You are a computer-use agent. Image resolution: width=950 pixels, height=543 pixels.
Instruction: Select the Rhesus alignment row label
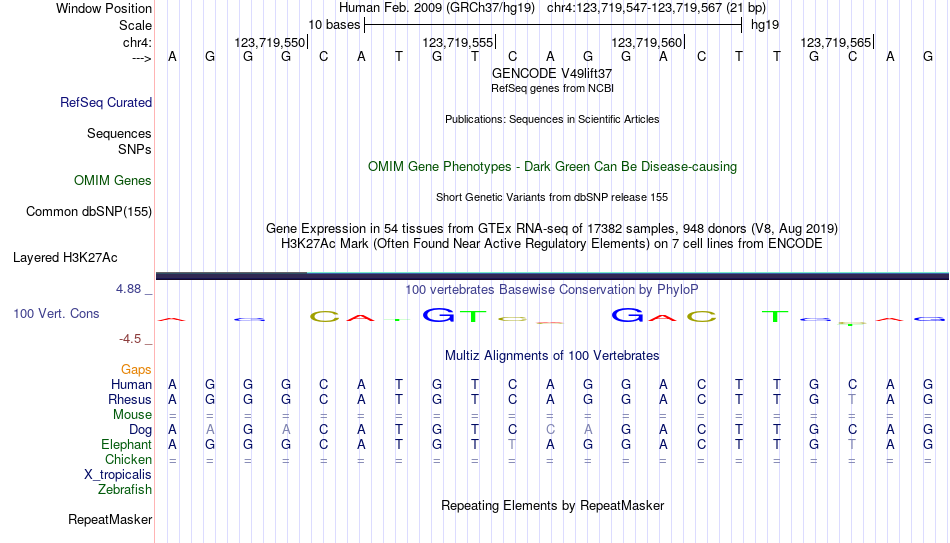click(x=130, y=399)
